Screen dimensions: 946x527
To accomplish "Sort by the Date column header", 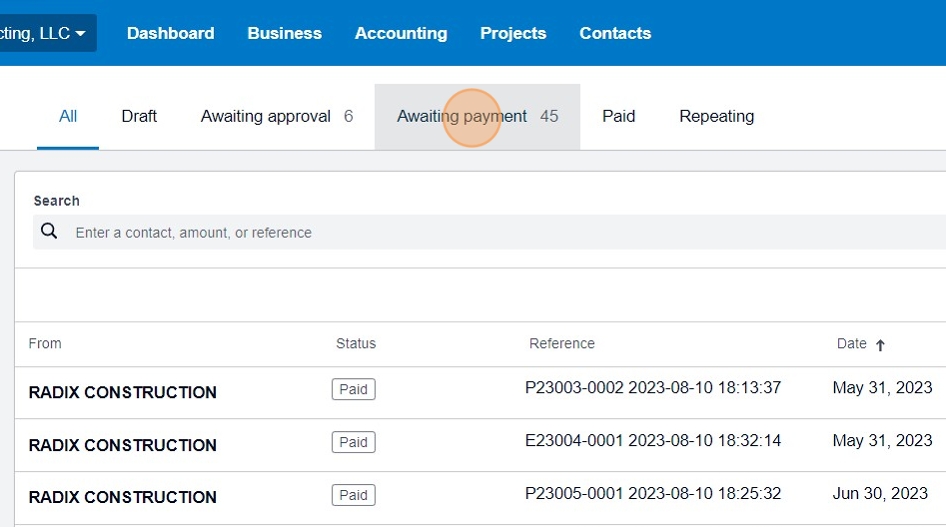I will click(x=851, y=344).
